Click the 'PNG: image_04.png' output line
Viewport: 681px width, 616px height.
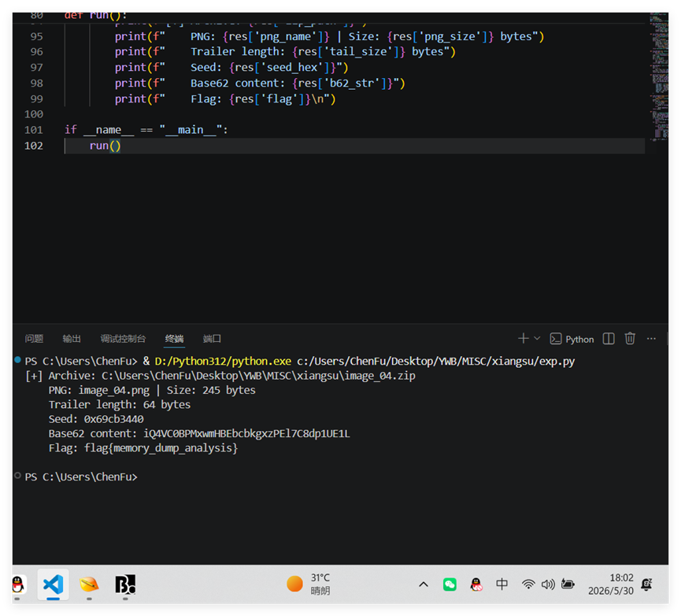click(99, 390)
